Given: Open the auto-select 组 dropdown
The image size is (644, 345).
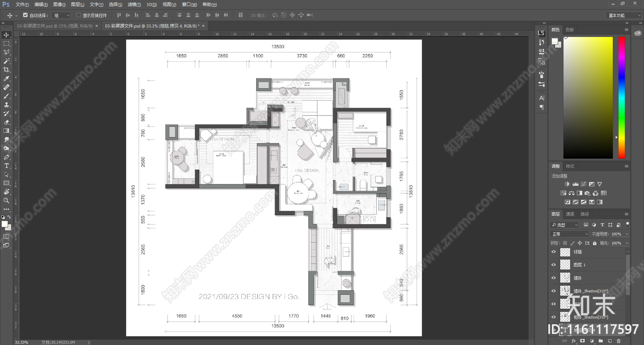Looking at the screenshot, I should coord(62,15).
